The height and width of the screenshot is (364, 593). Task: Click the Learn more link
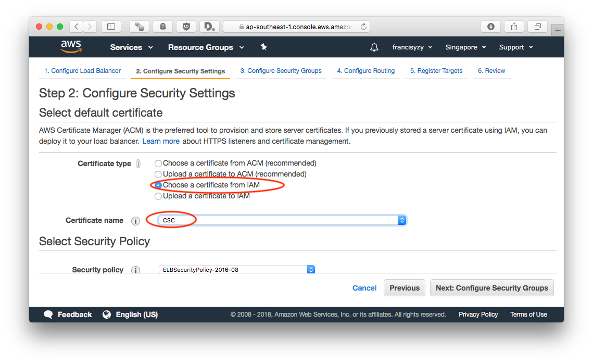pyautogui.click(x=161, y=141)
